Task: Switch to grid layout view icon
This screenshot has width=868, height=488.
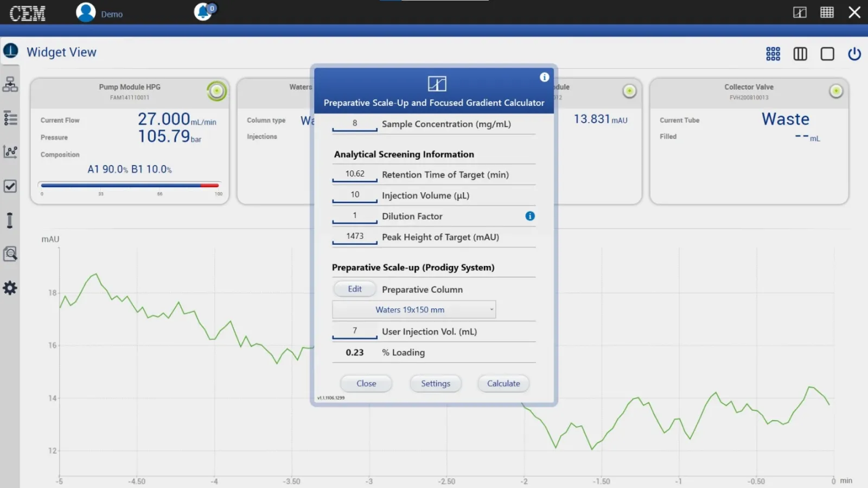Action: click(773, 54)
